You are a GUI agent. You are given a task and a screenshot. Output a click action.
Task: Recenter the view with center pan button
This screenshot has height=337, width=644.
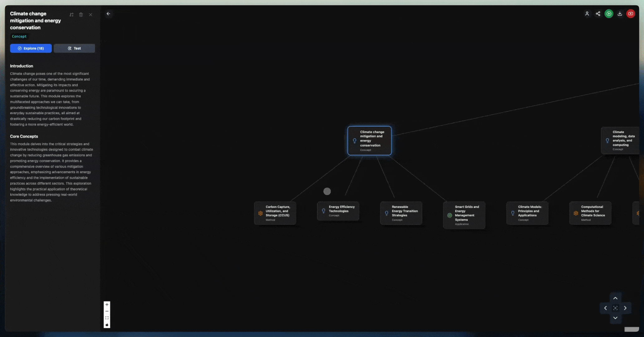pos(615,308)
